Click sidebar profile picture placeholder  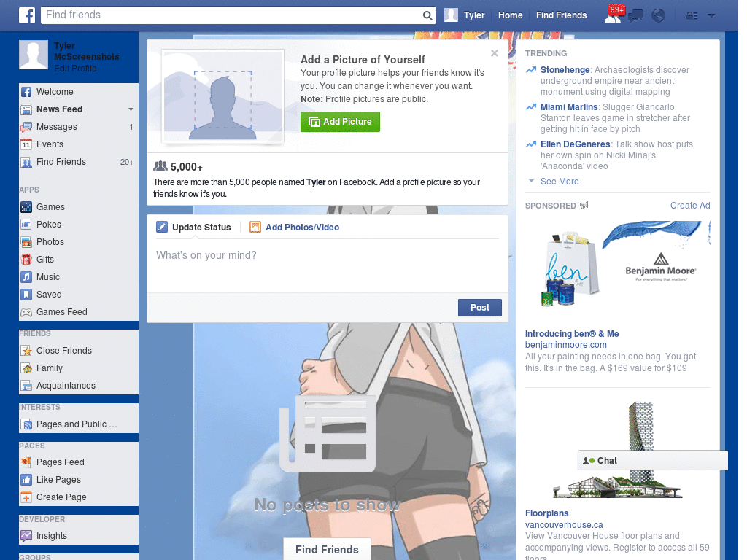34,55
